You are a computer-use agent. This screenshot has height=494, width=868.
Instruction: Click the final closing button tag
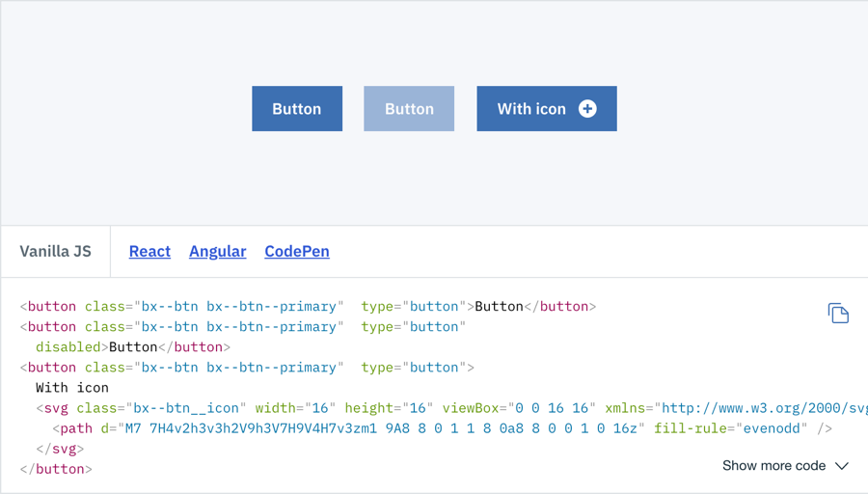pos(56,469)
